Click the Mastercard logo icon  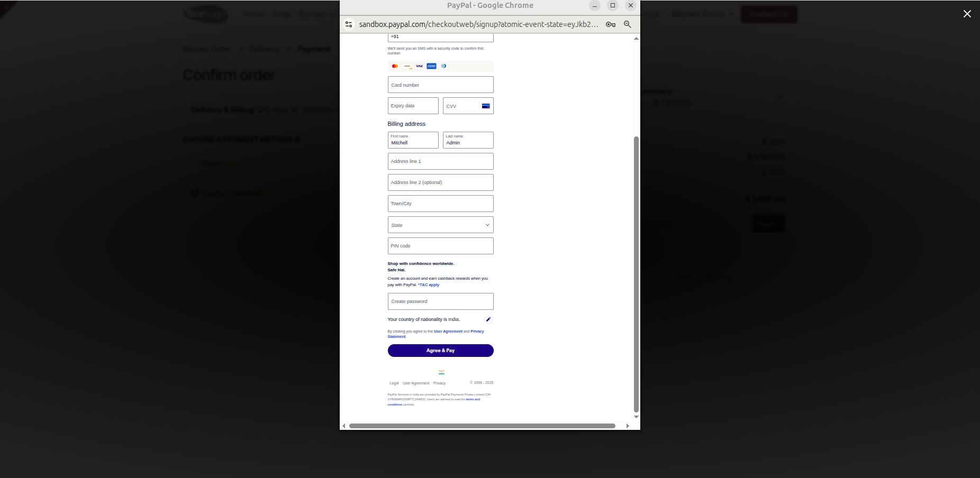pyautogui.click(x=395, y=66)
